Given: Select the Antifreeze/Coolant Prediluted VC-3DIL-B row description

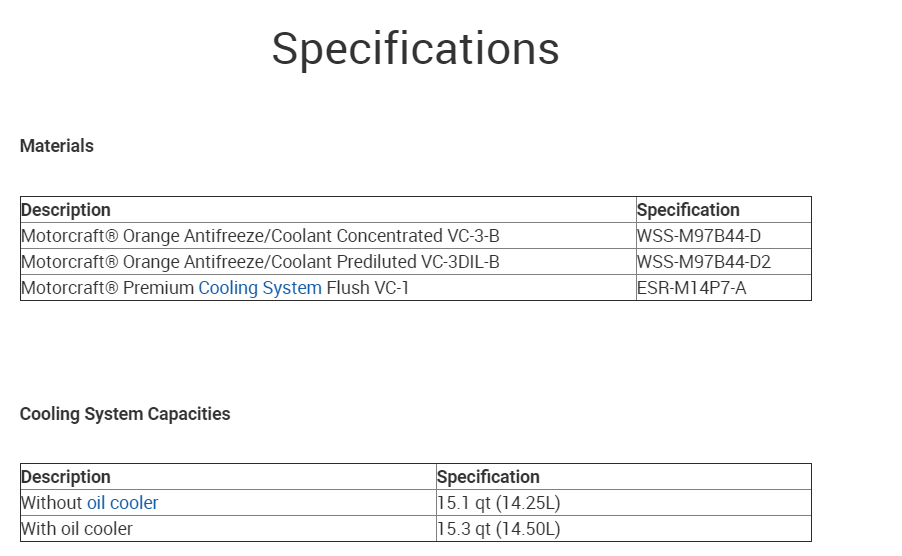Looking at the screenshot, I should 260,262.
